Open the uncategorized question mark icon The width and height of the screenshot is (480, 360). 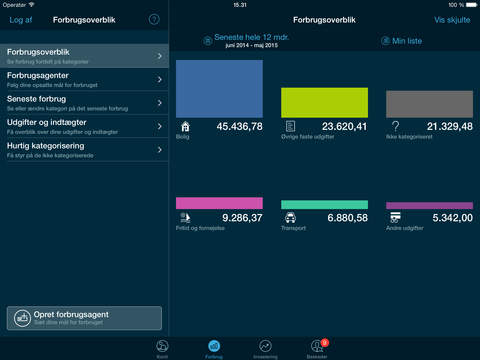coord(395,126)
